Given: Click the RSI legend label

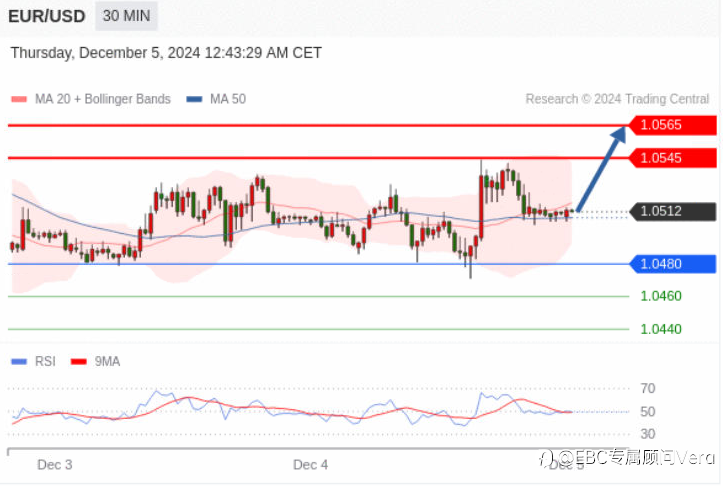Looking at the screenshot, I should click(x=45, y=361).
